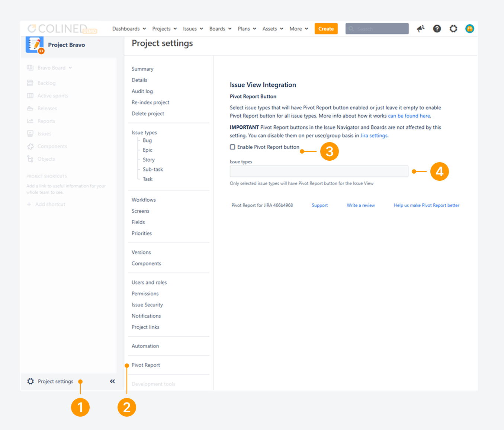The height and width of the screenshot is (430, 504).
Task: Select the Task issue type
Action: (148, 179)
